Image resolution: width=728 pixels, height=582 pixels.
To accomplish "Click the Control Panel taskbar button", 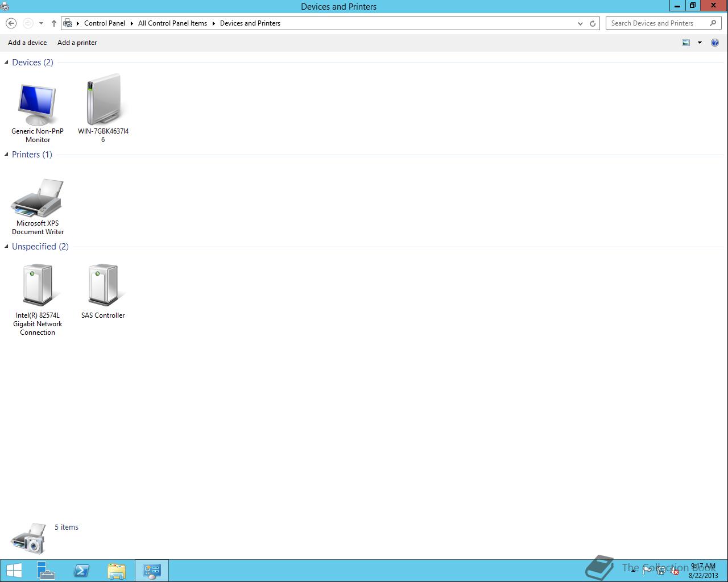I will click(152, 571).
